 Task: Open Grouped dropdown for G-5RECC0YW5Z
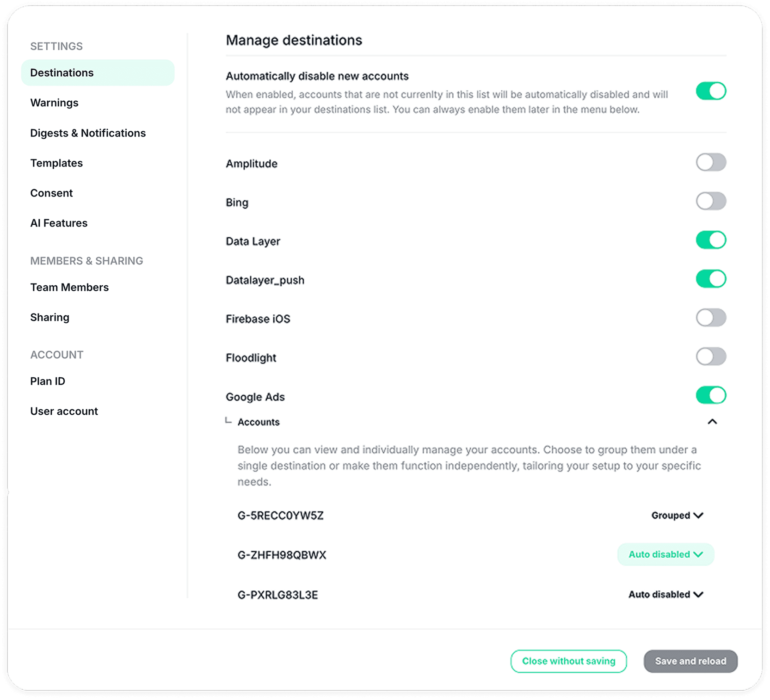(x=677, y=516)
